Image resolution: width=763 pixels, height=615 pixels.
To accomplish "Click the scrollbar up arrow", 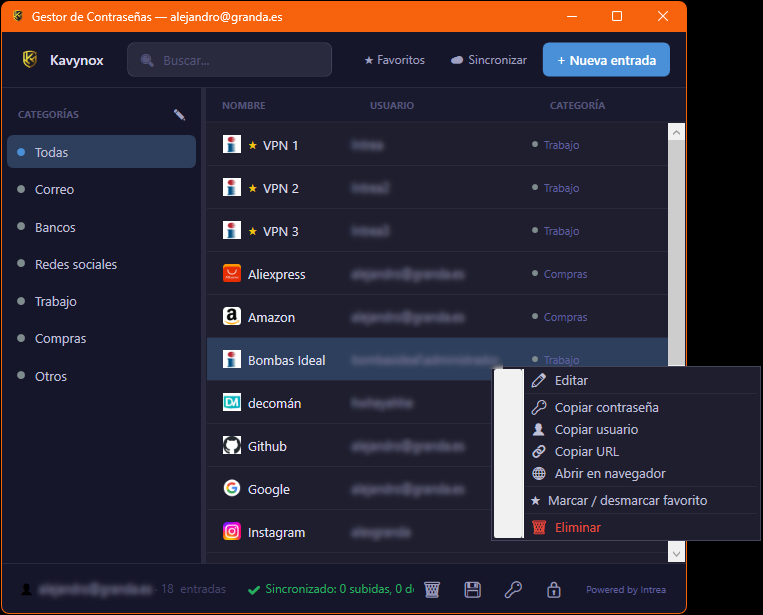I will (676, 132).
